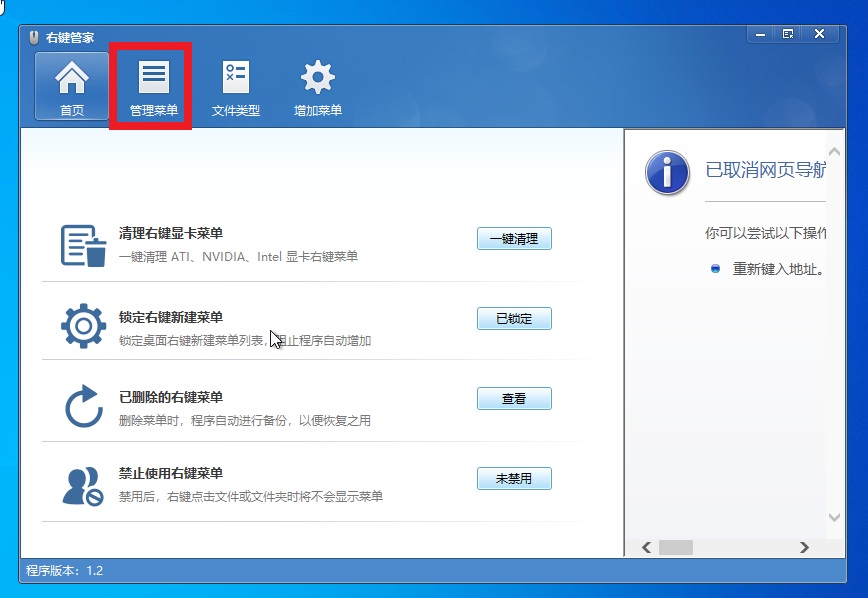Image resolution: width=868 pixels, height=598 pixels.
Task: Toggle the 未禁用 right-click disable button
Action: (514, 479)
